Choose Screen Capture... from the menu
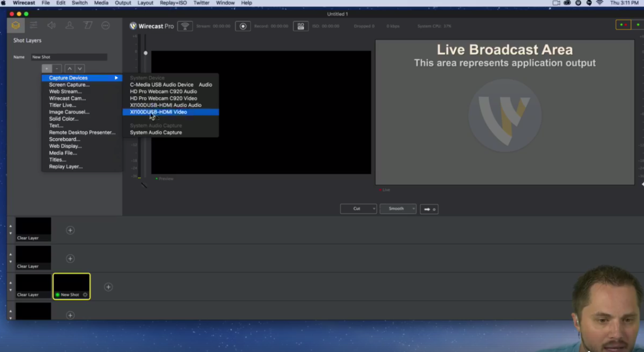This screenshot has width=644, height=352. click(69, 85)
